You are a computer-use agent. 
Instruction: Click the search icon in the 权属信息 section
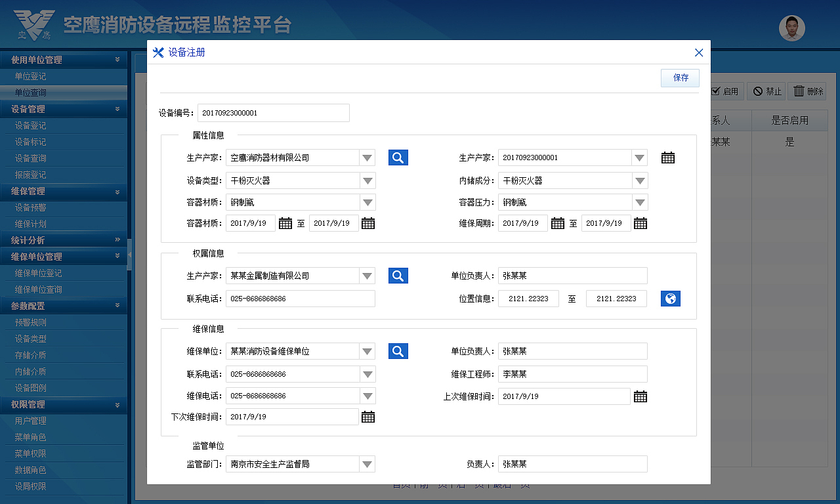click(x=398, y=275)
